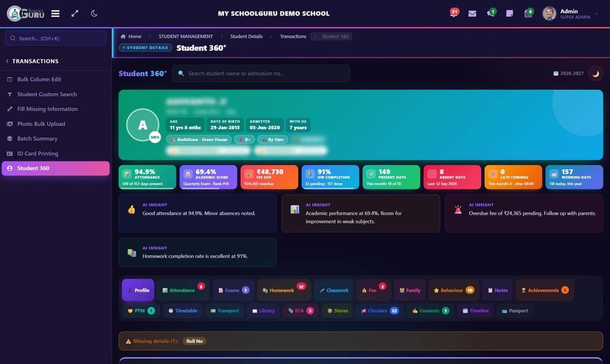Open the Transport tab
The height and width of the screenshot is (364, 610).
coord(224,311)
